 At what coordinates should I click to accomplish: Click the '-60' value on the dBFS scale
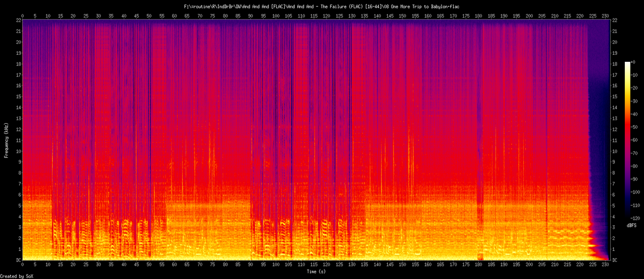(635, 140)
